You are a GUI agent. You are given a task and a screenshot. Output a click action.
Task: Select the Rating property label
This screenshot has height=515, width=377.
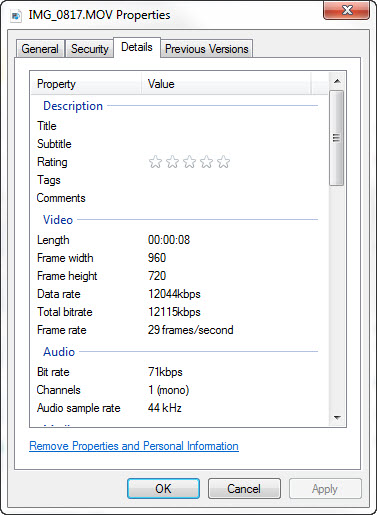pos(52,162)
